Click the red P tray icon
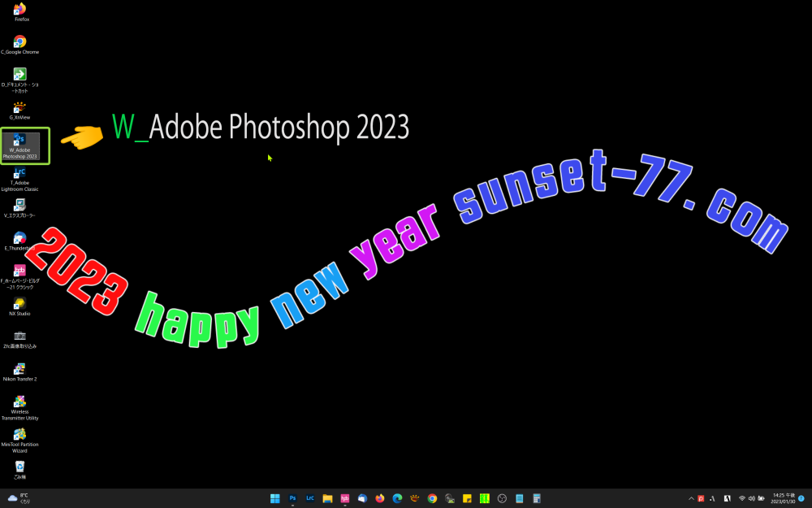Image resolution: width=812 pixels, height=508 pixels. point(702,499)
